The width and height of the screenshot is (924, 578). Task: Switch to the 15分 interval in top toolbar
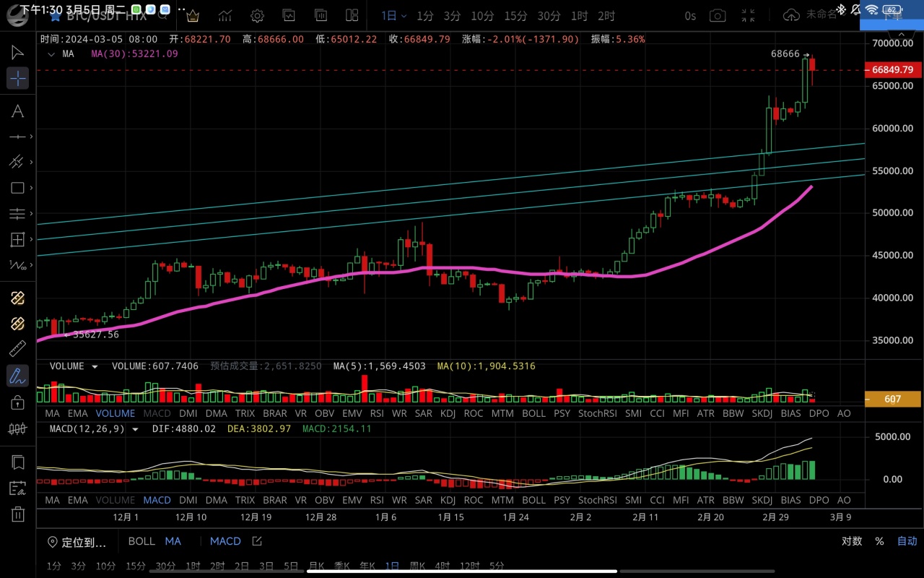[x=515, y=16]
